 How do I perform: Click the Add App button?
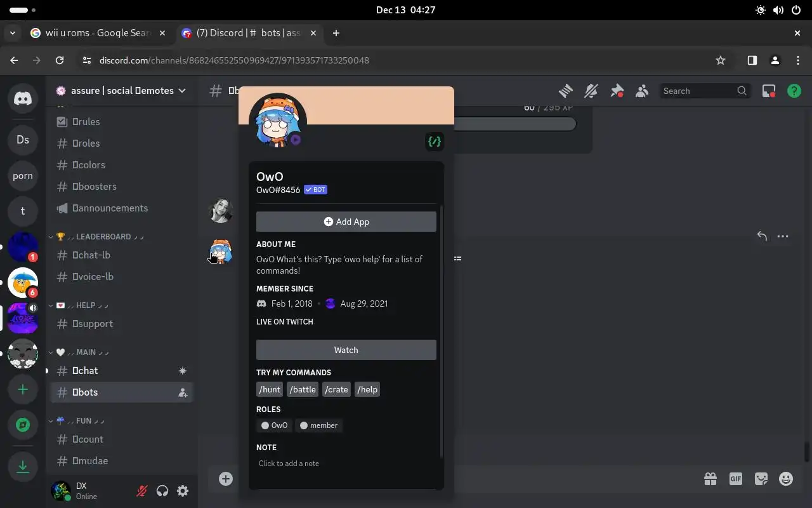(x=346, y=222)
